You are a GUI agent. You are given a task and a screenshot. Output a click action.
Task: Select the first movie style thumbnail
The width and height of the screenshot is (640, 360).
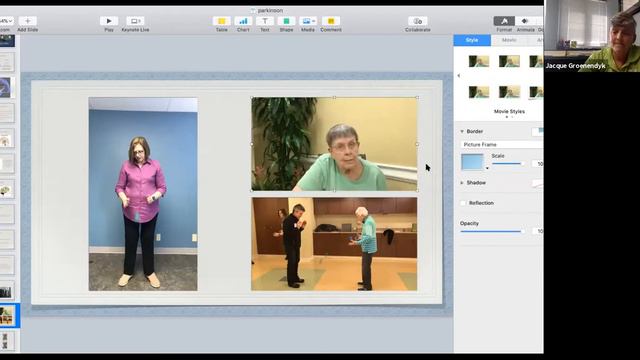pos(479,61)
